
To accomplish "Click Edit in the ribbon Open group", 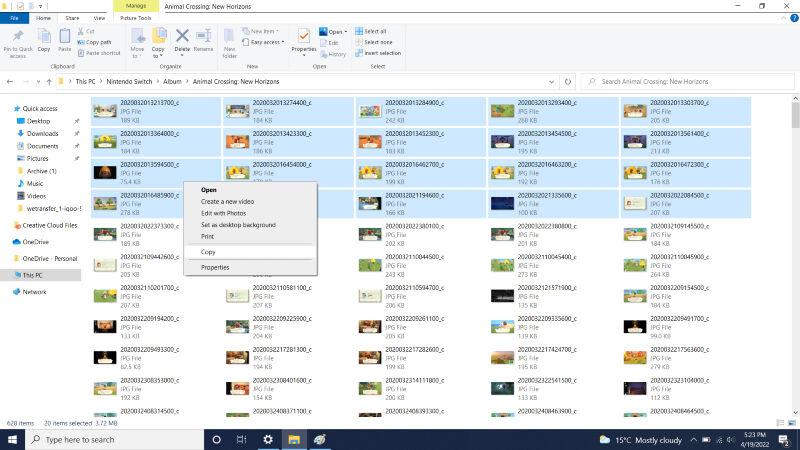I will [329, 43].
